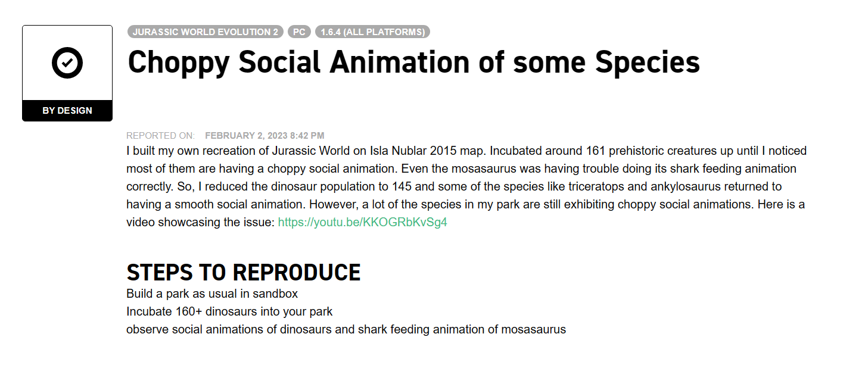
Task: Click the 'Build a park as usual' step
Action: pyautogui.click(x=212, y=294)
